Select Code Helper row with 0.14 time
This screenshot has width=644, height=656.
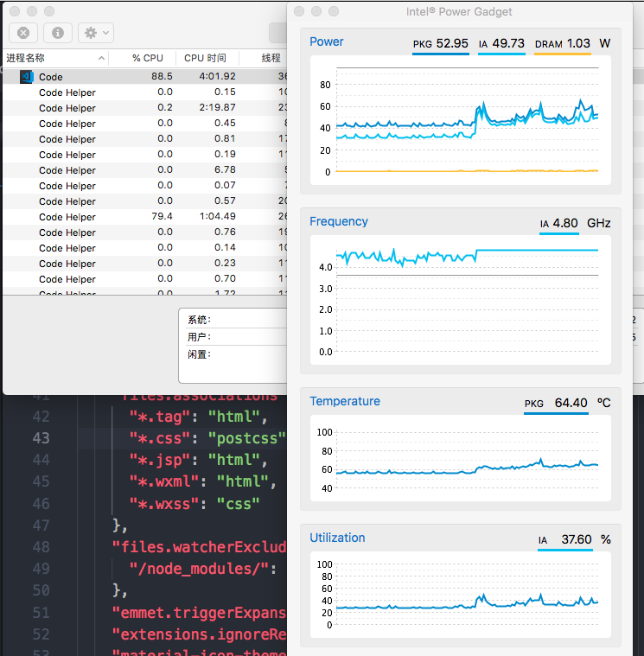click(144, 248)
